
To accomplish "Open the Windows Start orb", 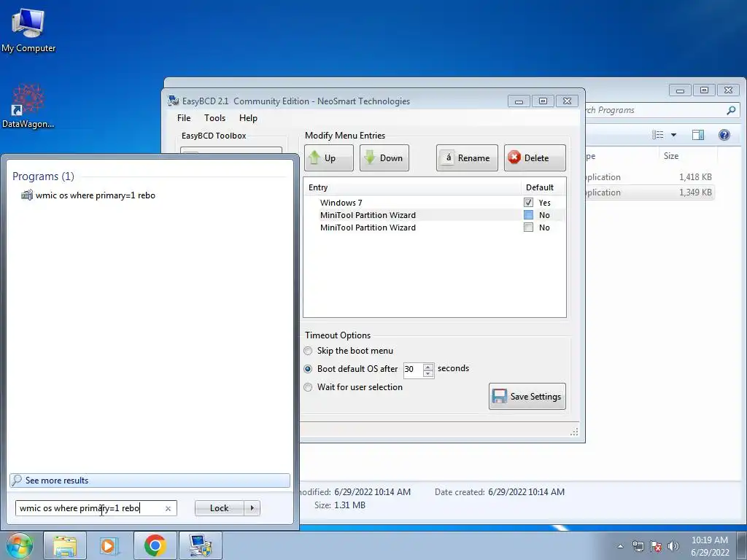I will coord(19,545).
